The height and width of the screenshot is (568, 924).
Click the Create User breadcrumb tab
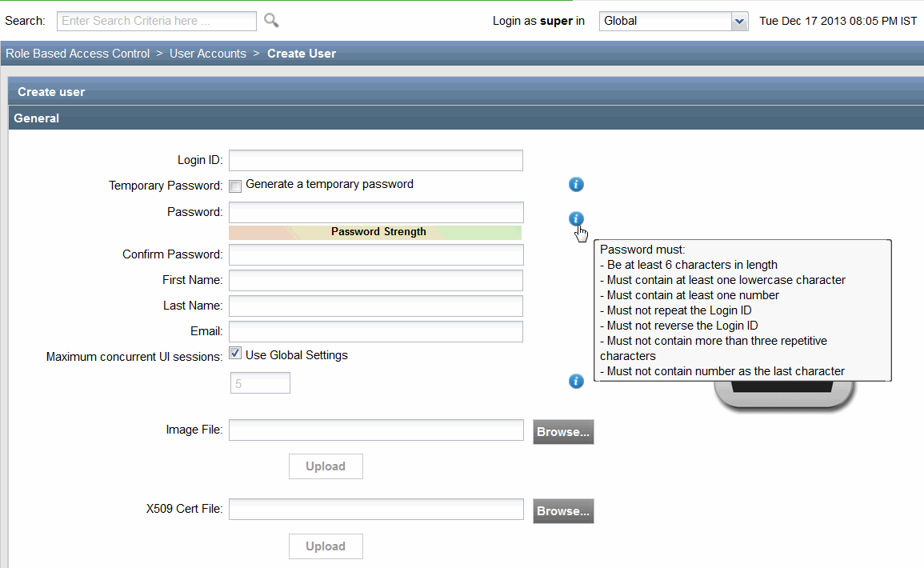point(302,54)
